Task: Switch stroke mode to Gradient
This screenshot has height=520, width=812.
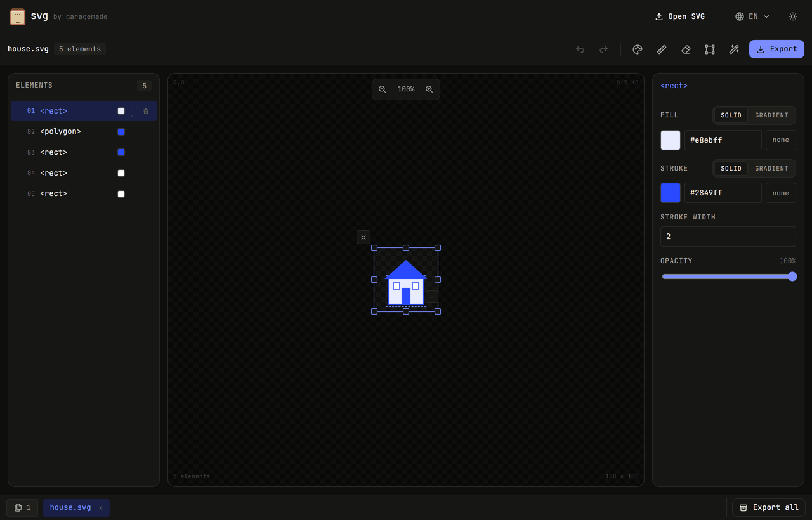Action: (771, 169)
